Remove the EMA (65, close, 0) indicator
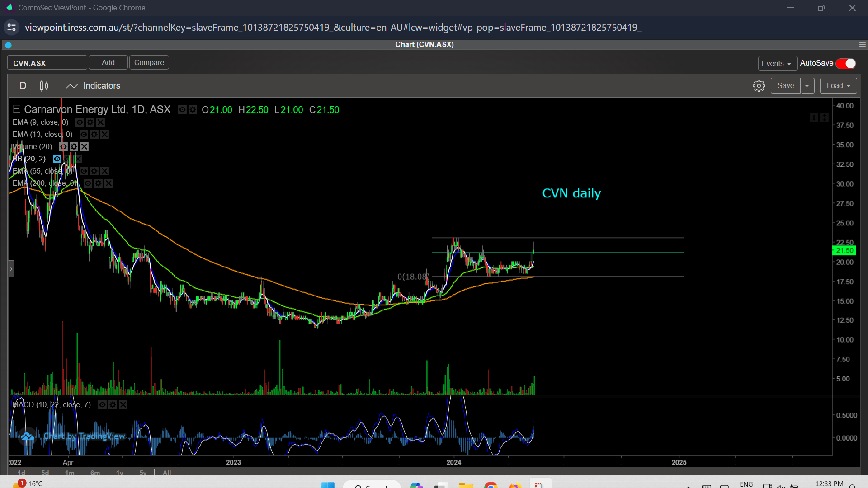Image resolution: width=868 pixels, height=488 pixels. (x=104, y=171)
